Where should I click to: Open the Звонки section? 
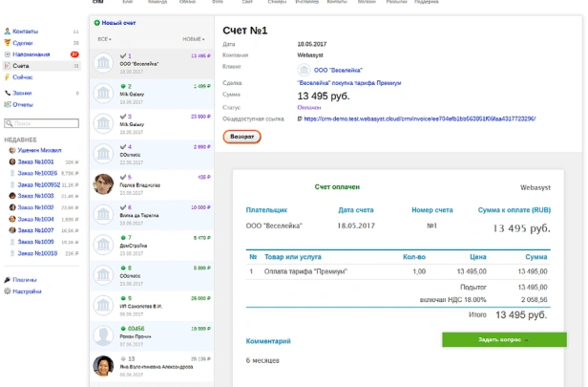22,93
